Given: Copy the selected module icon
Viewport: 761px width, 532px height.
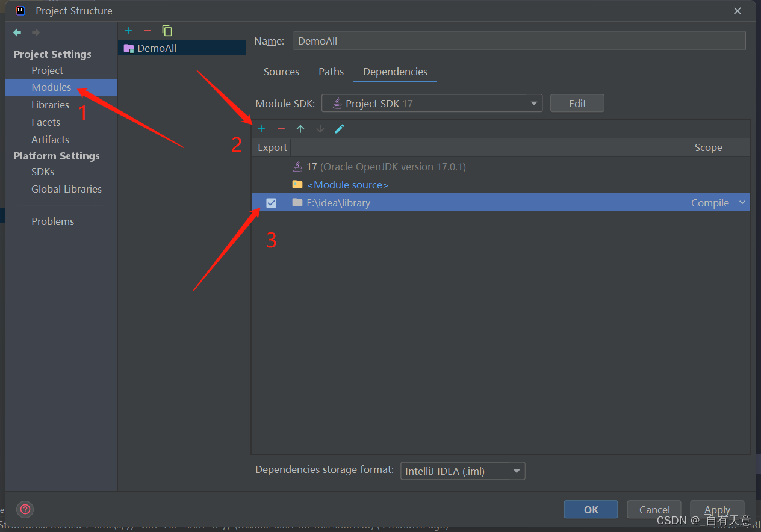Looking at the screenshot, I should click(x=167, y=31).
